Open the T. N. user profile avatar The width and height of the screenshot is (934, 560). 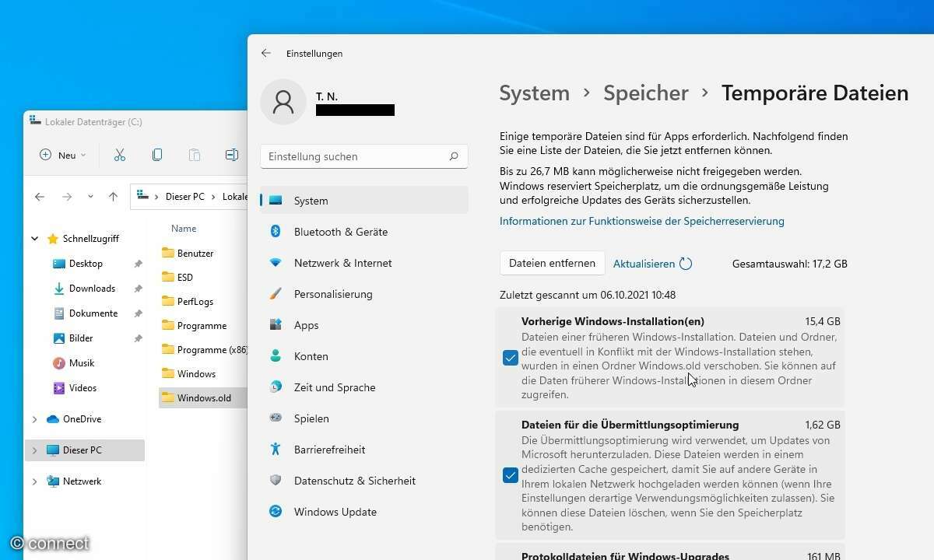coord(283,102)
